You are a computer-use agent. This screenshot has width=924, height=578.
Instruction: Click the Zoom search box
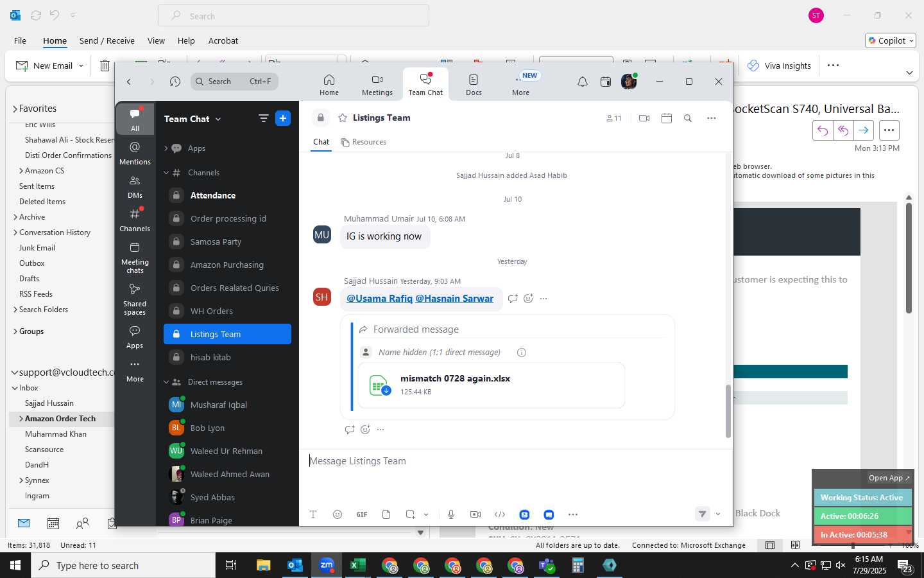coord(234,82)
